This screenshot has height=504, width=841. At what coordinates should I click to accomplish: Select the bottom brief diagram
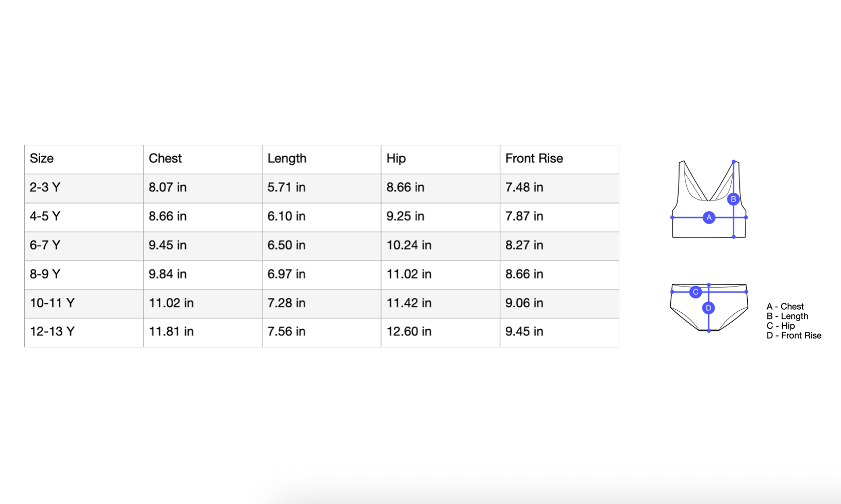pos(709,308)
